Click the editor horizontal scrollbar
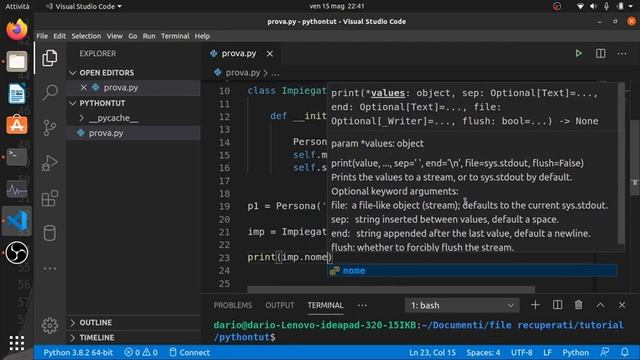 click(x=391, y=289)
